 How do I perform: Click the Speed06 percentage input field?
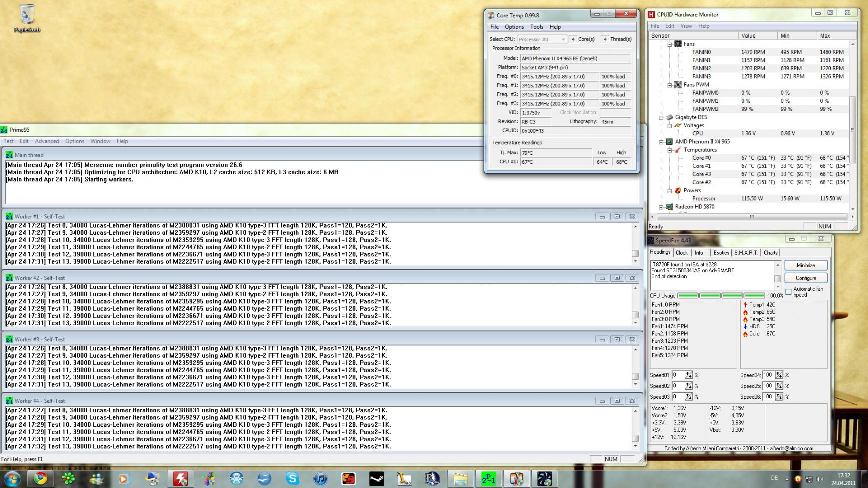pos(768,397)
